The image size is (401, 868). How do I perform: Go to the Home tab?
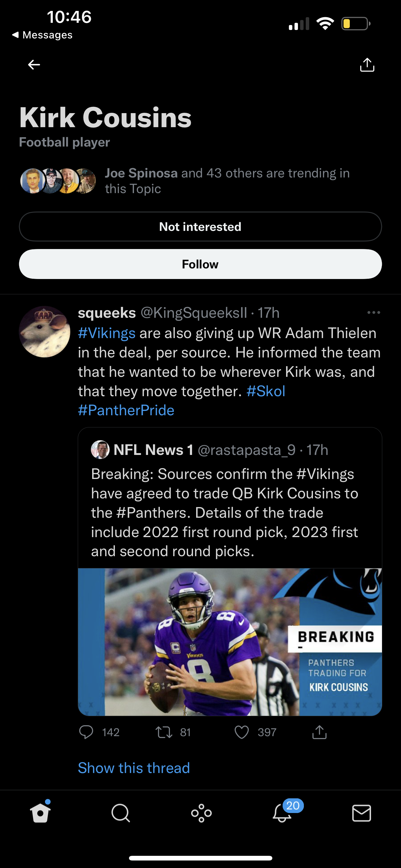click(x=40, y=813)
